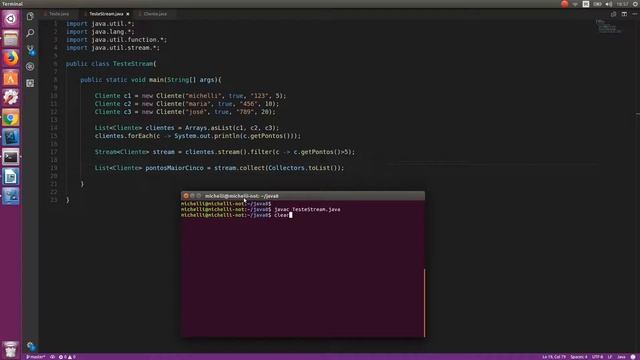Switch to the Cliente.java tab
640x360 pixels.
tap(155, 14)
